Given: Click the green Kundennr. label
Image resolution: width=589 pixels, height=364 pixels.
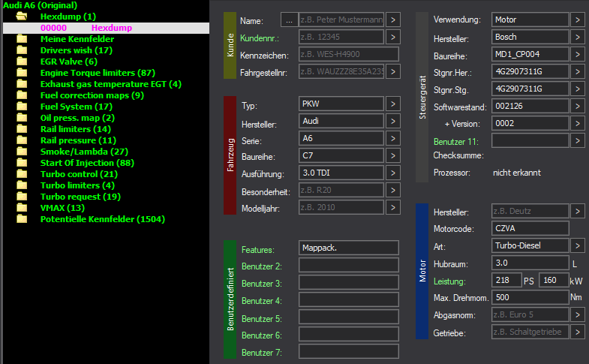Looking at the screenshot, I should pos(259,38).
